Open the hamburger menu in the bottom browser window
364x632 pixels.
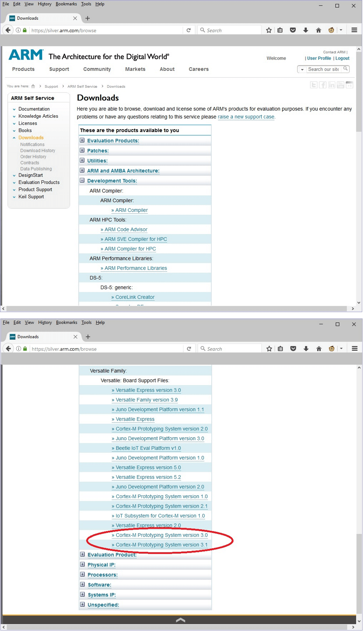pyautogui.click(x=354, y=349)
